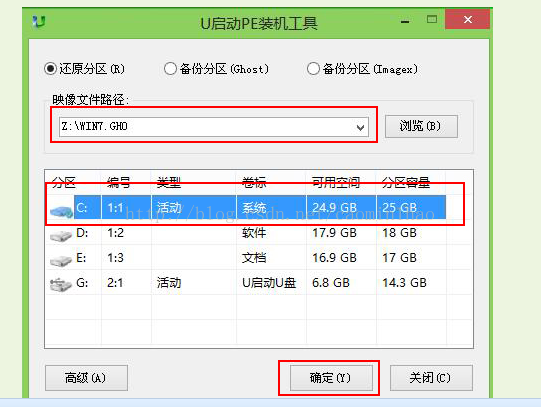Minimize the U启动PE装机工具 window
Viewport: 541px width, 407px height.
point(405,22)
